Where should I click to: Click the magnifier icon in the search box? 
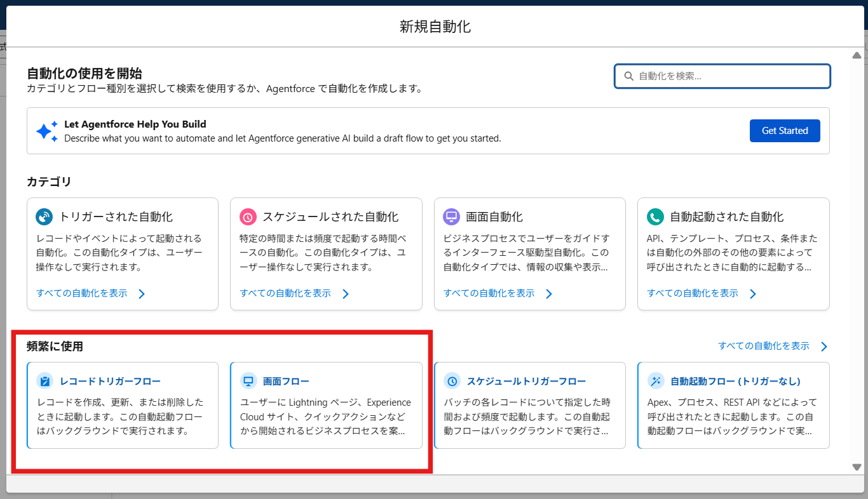(x=628, y=76)
